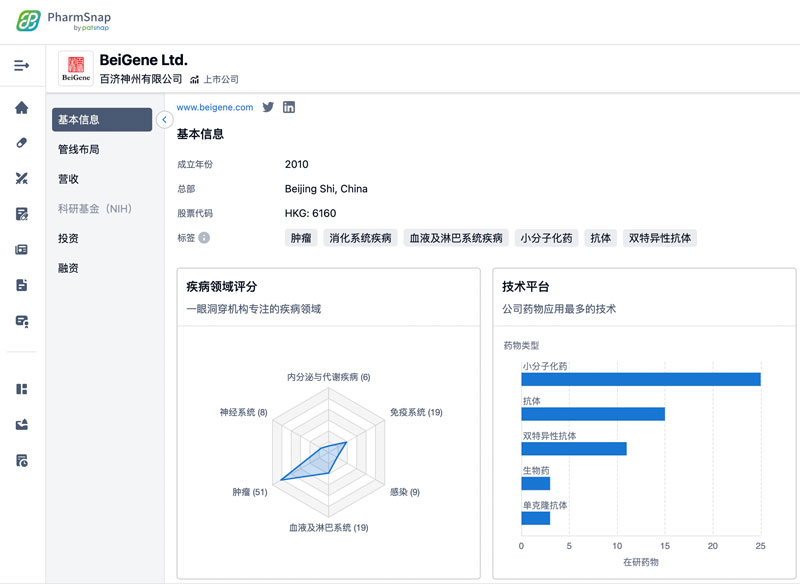The height and width of the screenshot is (584, 800).
Task: Open the 营收 section
Action: [68, 179]
